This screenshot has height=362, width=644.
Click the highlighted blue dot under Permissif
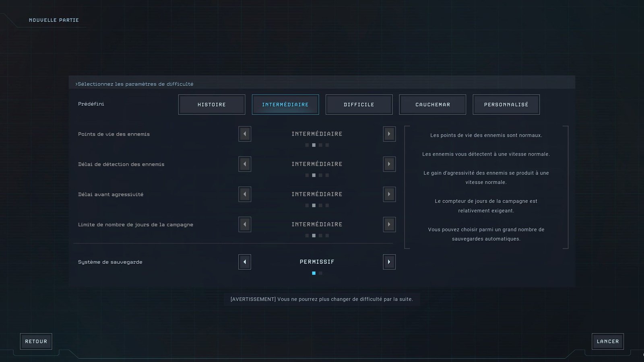click(314, 273)
